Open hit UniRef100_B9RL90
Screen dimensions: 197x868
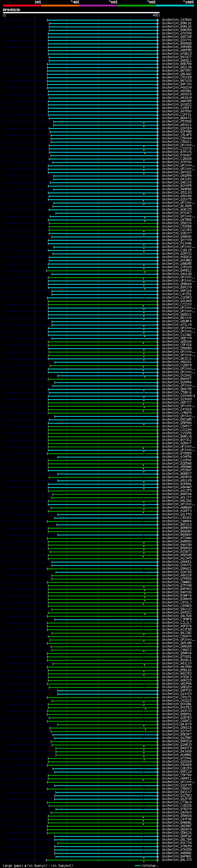pos(177,26)
